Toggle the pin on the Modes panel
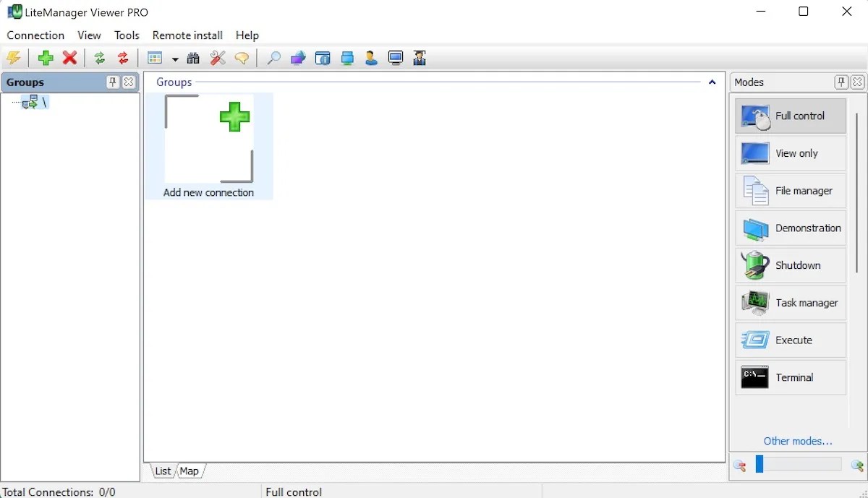This screenshot has width=868, height=498. click(x=841, y=82)
